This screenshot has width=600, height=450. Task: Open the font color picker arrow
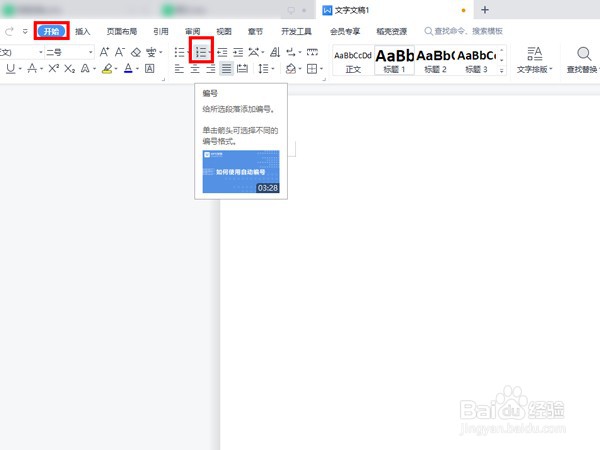(x=137, y=69)
